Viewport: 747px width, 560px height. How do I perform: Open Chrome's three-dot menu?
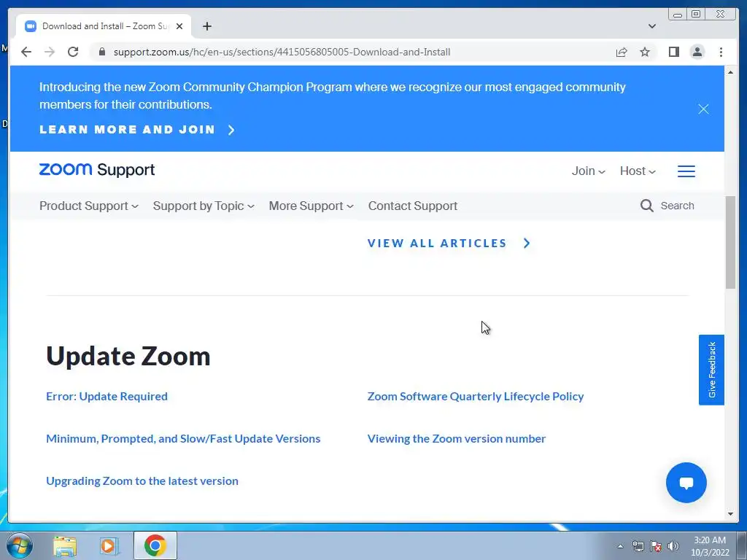point(721,52)
